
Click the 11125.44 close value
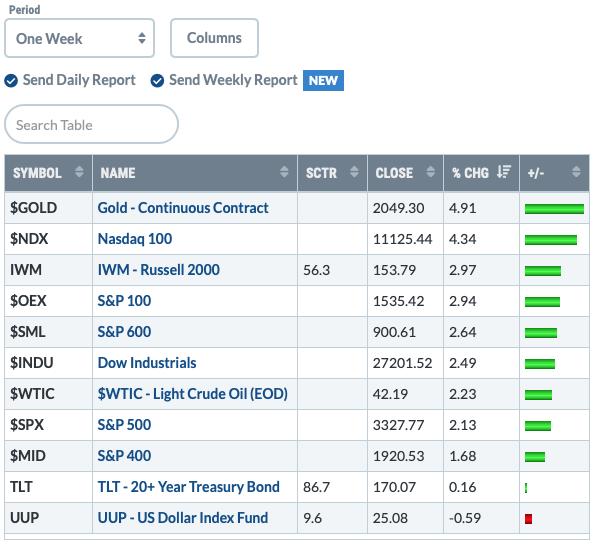(402, 239)
